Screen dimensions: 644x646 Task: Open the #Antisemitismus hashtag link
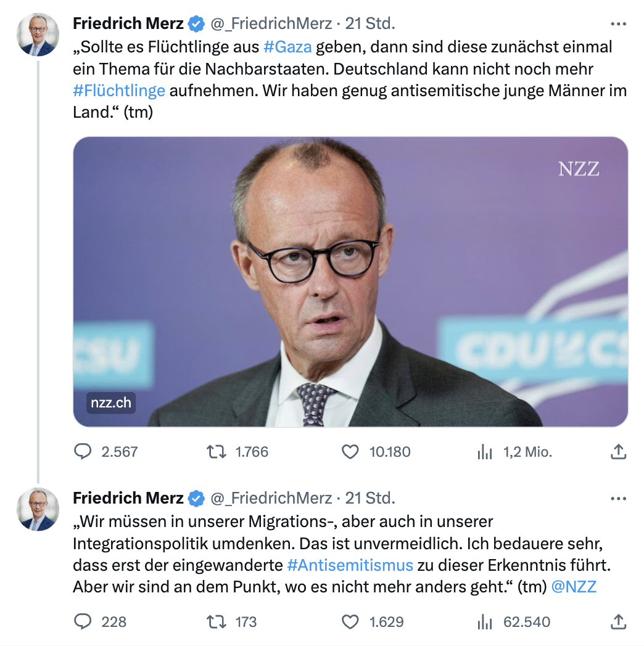click(x=350, y=565)
